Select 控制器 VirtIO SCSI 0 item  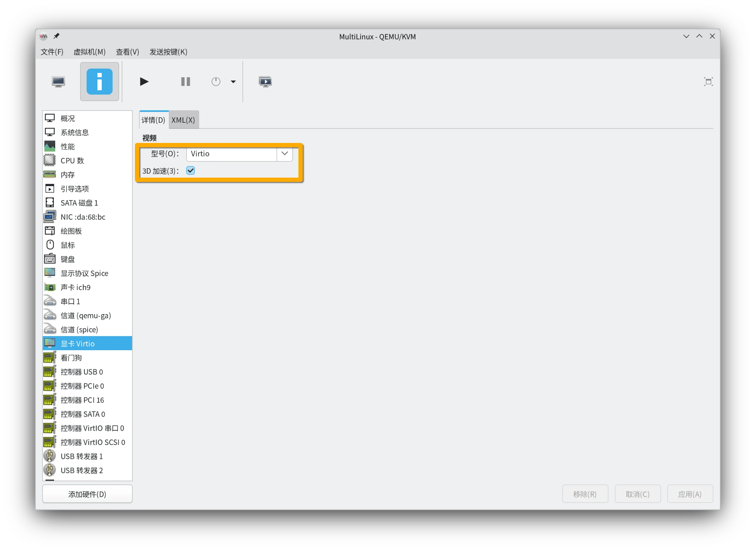87,442
